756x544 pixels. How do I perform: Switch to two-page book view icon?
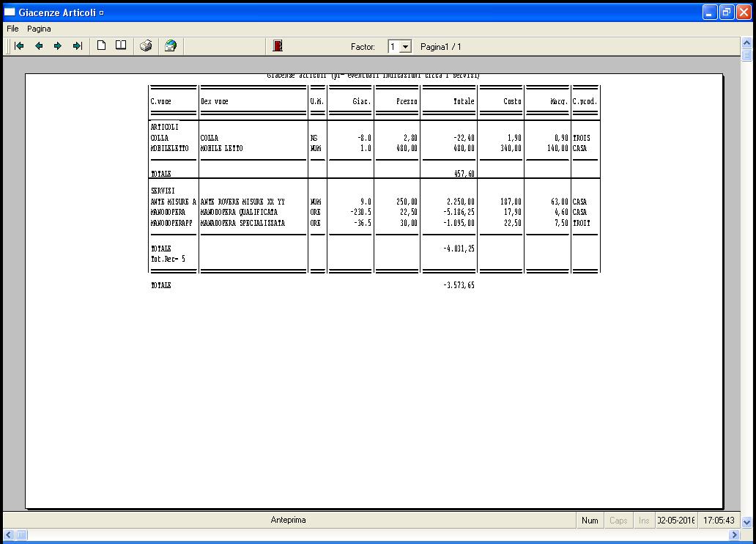pyautogui.click(x=121, y=45)
